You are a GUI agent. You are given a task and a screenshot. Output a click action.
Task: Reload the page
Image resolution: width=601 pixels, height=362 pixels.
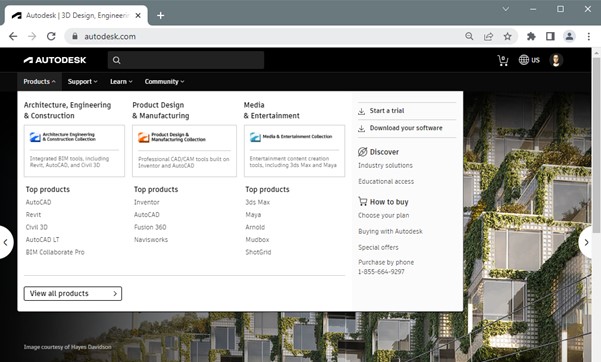pyautogui.click(x=51, y=36)
